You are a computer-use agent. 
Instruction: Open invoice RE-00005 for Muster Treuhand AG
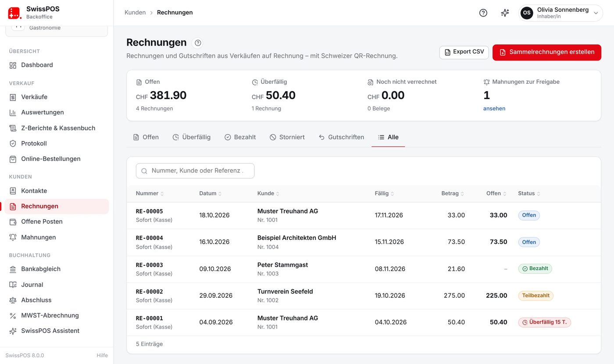(x=364, y=215)
